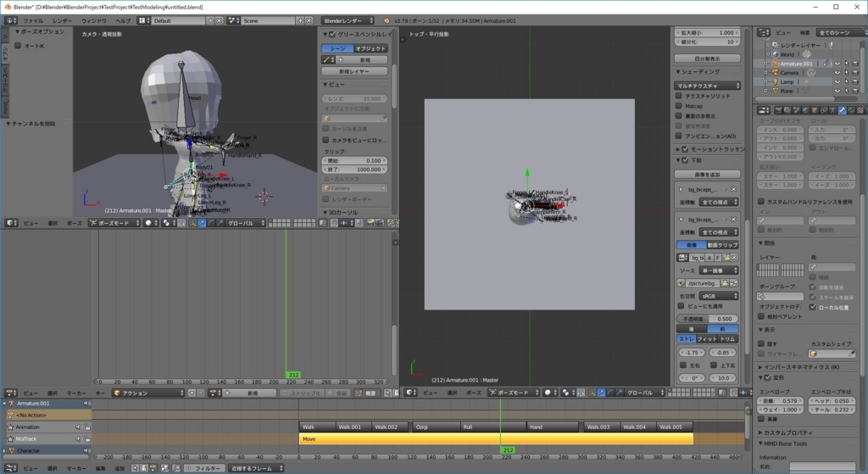Expand the カスタムプロパティ panel
Viewport: 868px width, 474px height.
pos(760,432)
